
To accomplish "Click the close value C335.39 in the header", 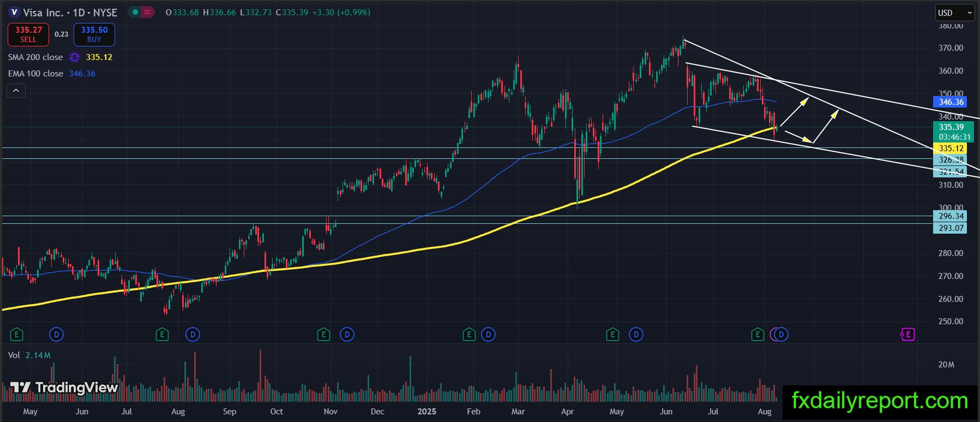I will pyautogui.click(x=292, y=12).
